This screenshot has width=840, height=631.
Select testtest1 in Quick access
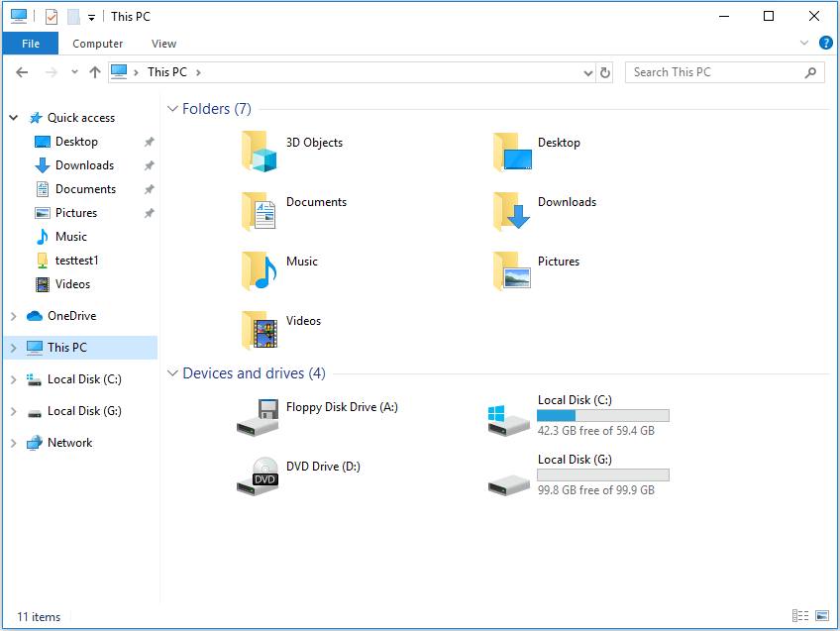coord(77,261)
